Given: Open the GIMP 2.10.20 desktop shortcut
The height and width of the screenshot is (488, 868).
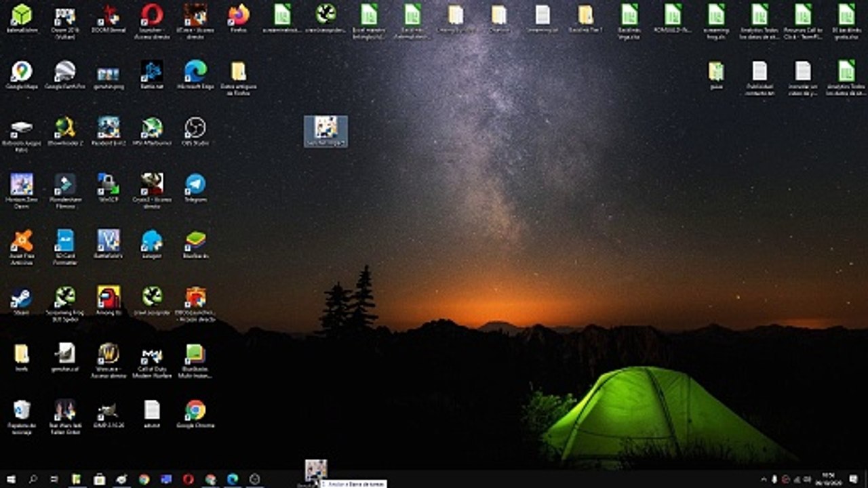Looking at the screenshot, I should (x=108, y=415).
